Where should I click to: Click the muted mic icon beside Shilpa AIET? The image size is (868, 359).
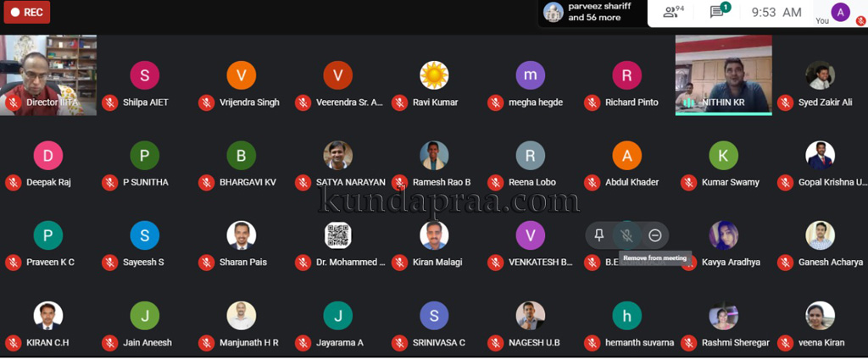click(109, 102)
